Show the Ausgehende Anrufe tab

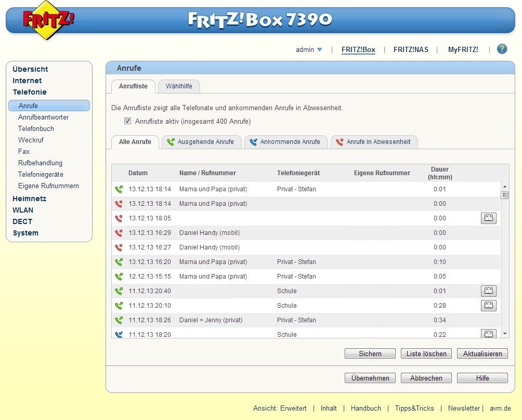[x=201, y=142]
